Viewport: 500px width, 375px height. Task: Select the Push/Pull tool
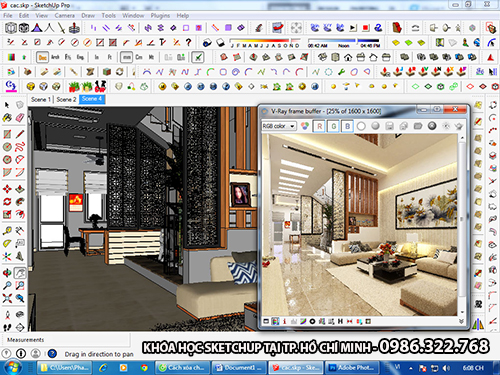20,189
